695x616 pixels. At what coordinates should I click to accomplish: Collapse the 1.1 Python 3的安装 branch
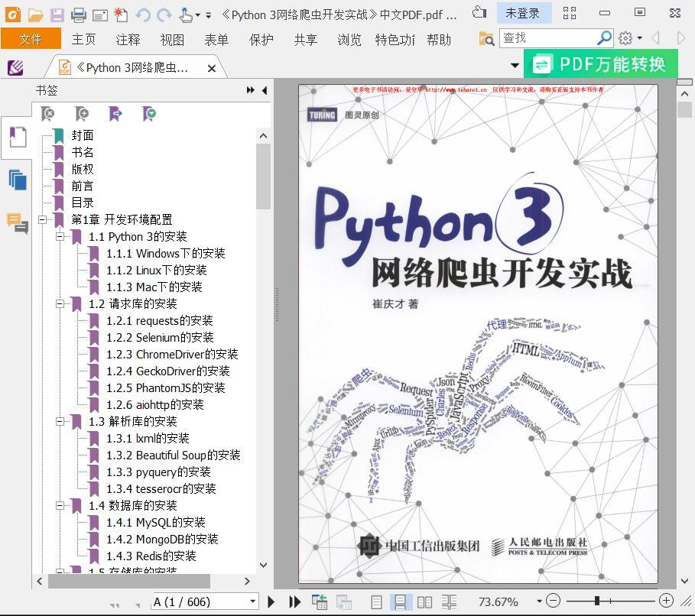pyautogui.click(x=60, y=236)
